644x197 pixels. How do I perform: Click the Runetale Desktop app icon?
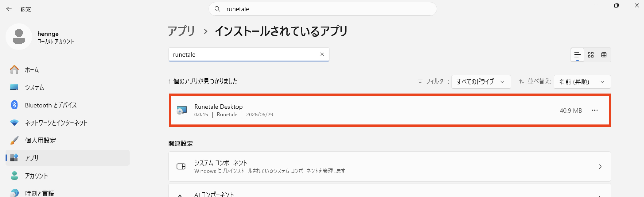point(182,110)
